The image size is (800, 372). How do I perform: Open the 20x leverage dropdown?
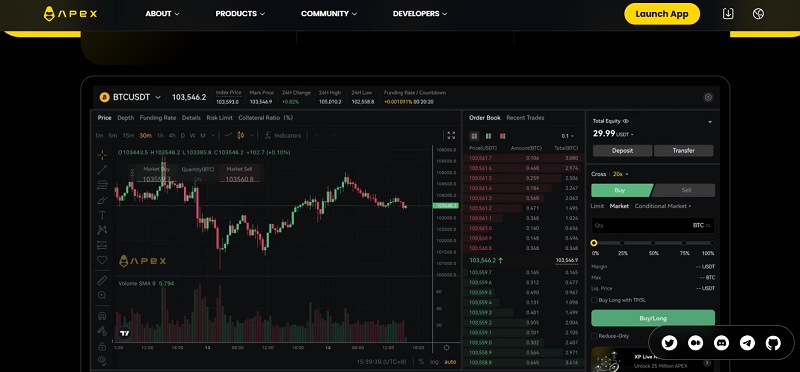coord(620,174)
